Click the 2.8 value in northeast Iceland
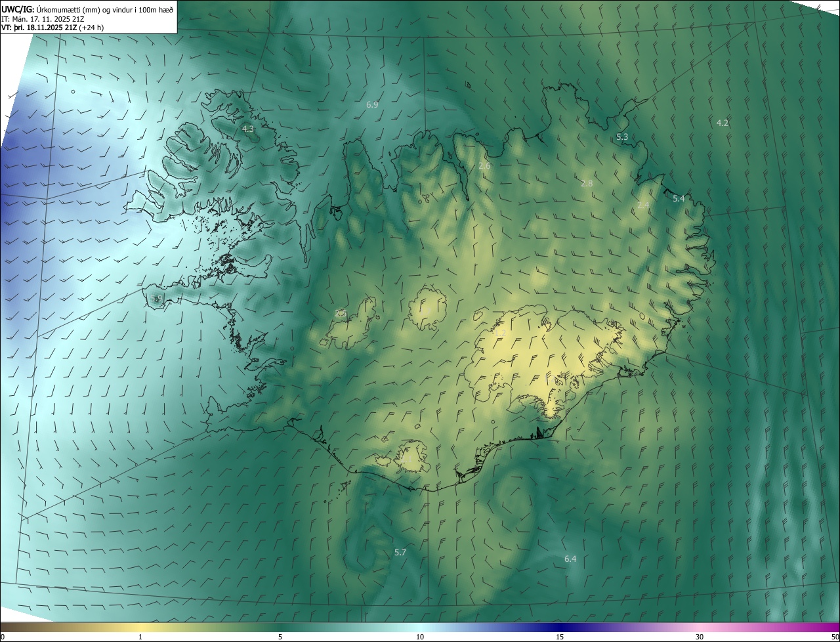This screenshot has width=840, height=642. (587, 183)
